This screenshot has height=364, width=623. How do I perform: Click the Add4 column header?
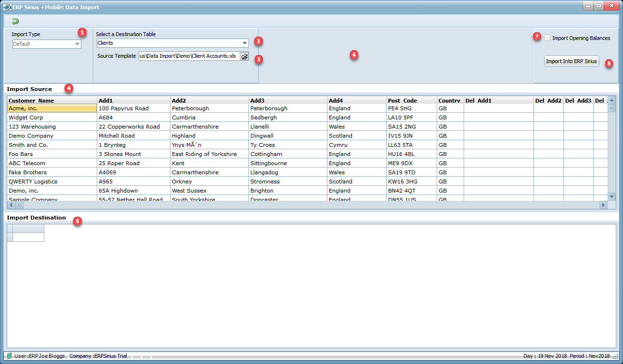[357, 100]
